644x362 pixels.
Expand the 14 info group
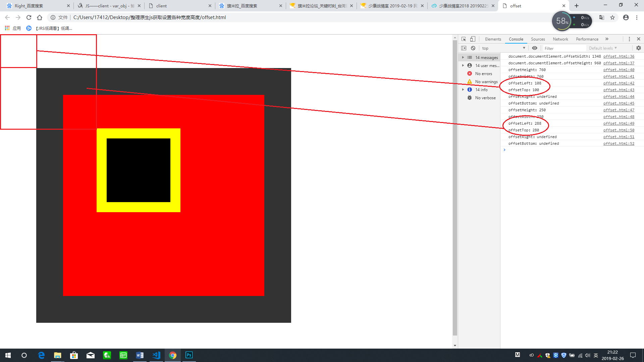pos(463,89)
